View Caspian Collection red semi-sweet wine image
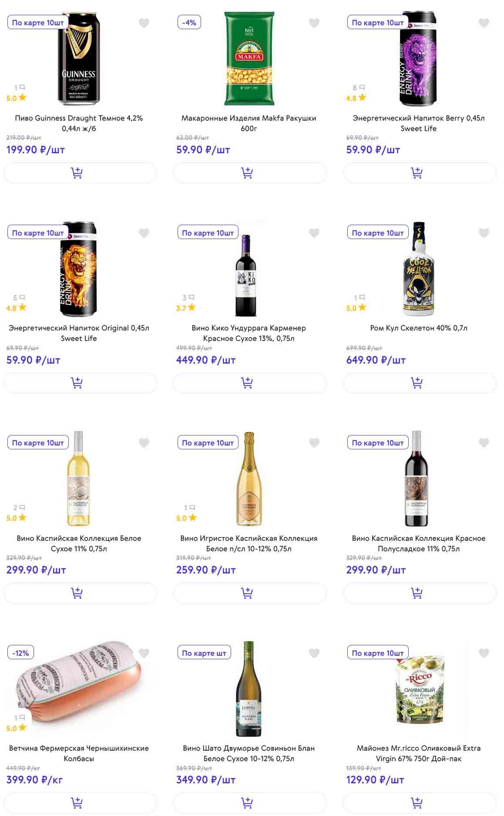The width and height of the screenshot is (504, 816). click(x=417, y=479)
